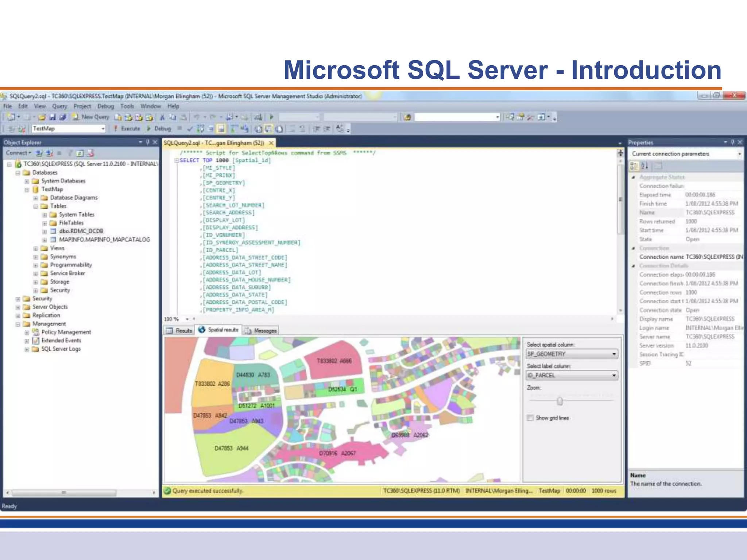
Task: Expand the System Databases node
Action: (x=27, y=181)
